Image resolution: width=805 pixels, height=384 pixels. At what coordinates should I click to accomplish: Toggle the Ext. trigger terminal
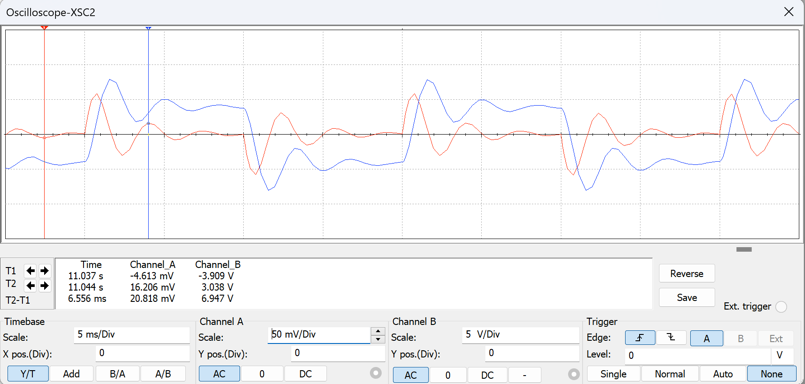[781, 306]
